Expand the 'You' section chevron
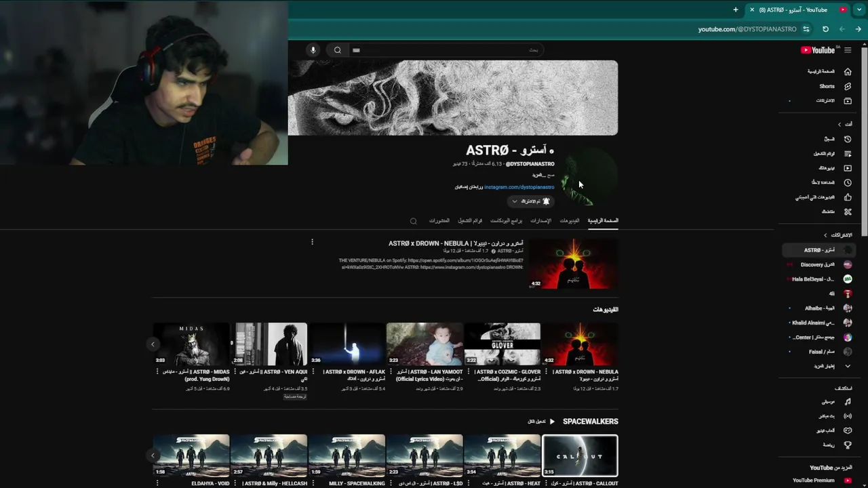 point(840,124)
